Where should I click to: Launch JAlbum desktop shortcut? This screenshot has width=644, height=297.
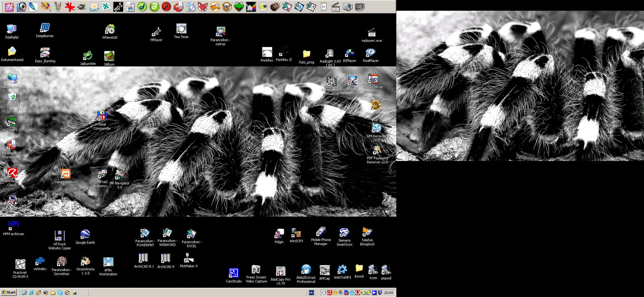coord(109,58)
